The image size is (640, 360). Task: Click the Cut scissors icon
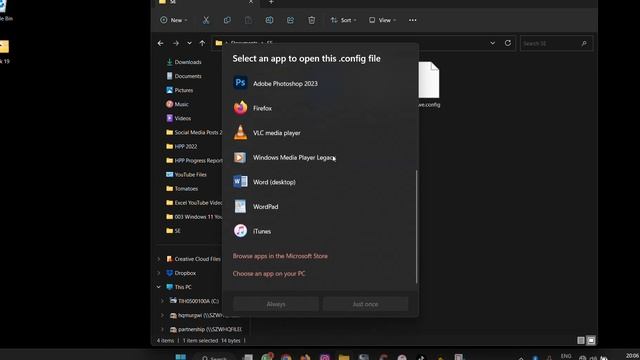tap(206, 20)
